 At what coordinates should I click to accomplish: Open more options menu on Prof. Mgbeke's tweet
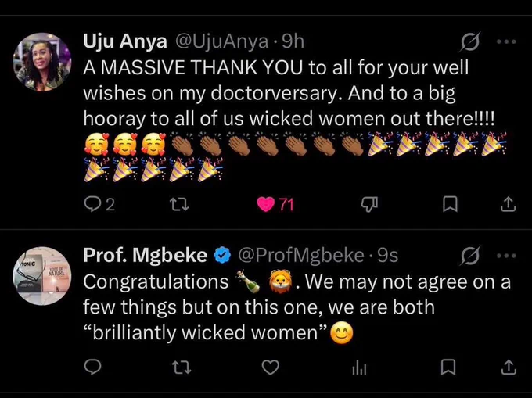click(506, 256)
